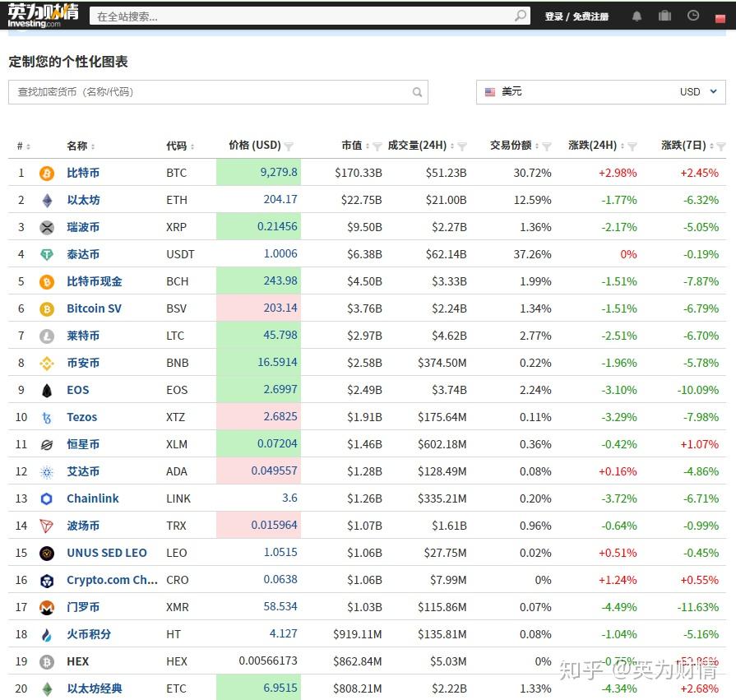Open the 门罗币 link

coord(83,607)
